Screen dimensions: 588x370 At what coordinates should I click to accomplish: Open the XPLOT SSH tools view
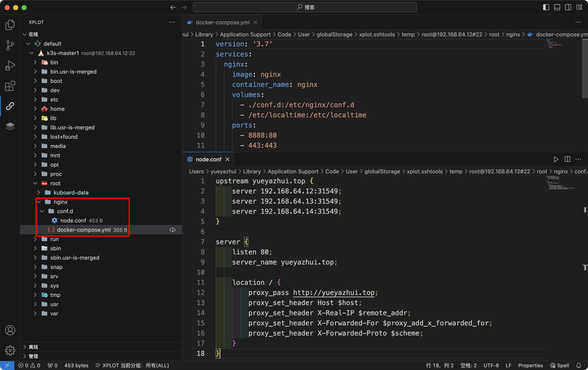(x=10, y=106)
